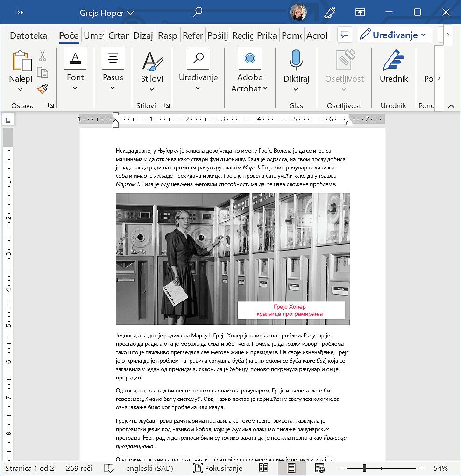Switch to the Dizajn ribbon tab
The height and width of the screenshot is (476, 461).
click(143, 35)
